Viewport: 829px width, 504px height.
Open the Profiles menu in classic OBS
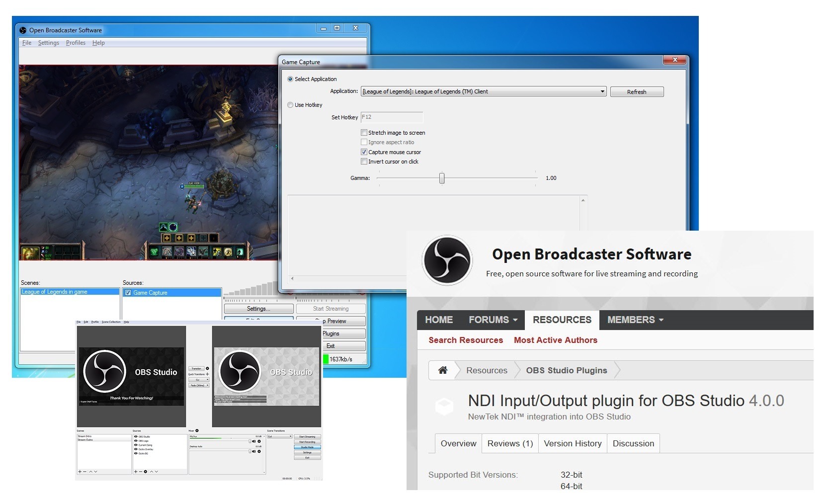(x=76, y=43)
